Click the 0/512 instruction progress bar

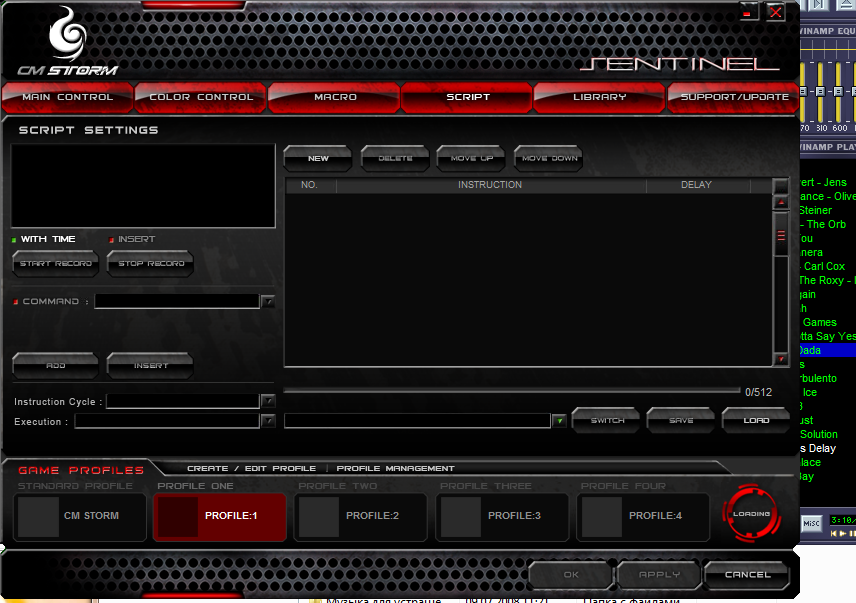(512, 391)
